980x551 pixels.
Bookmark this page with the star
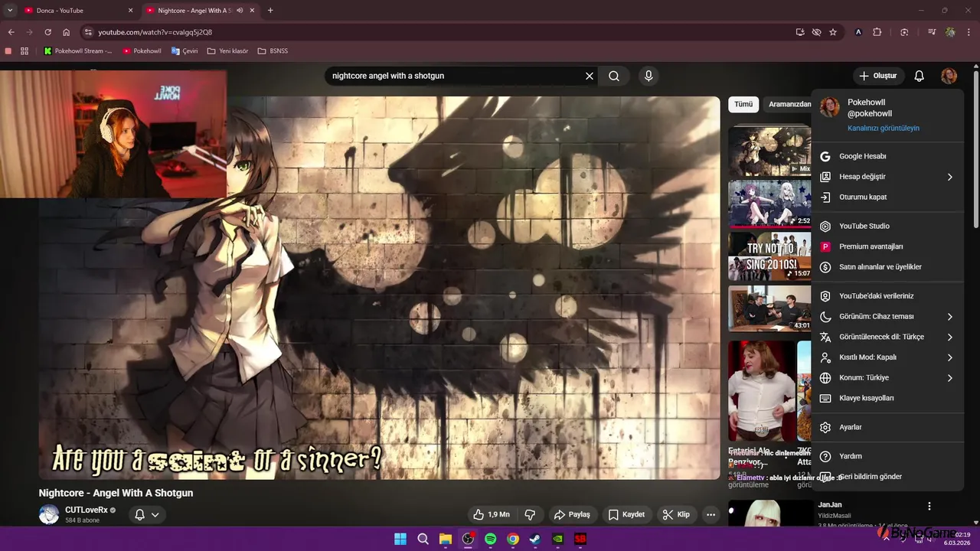(x=833, y=32)
